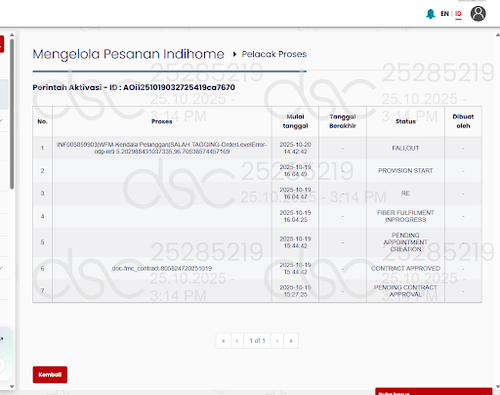Click the 'Mulai tanggal' column header
This screenshot has width=500, height=395.
pos(295,121)
